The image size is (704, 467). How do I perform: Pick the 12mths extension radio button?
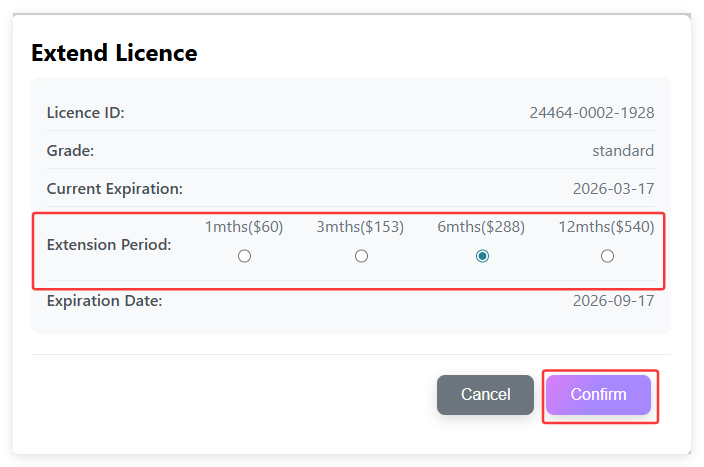point(607,256)
